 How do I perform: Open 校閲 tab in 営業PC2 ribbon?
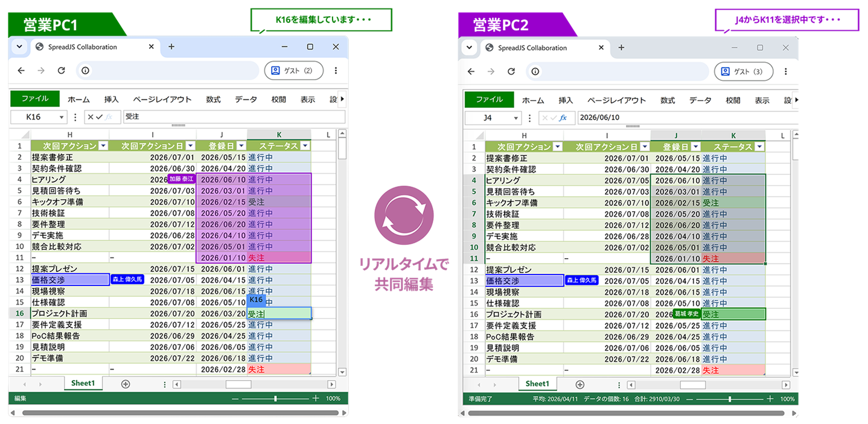(733, 100)
